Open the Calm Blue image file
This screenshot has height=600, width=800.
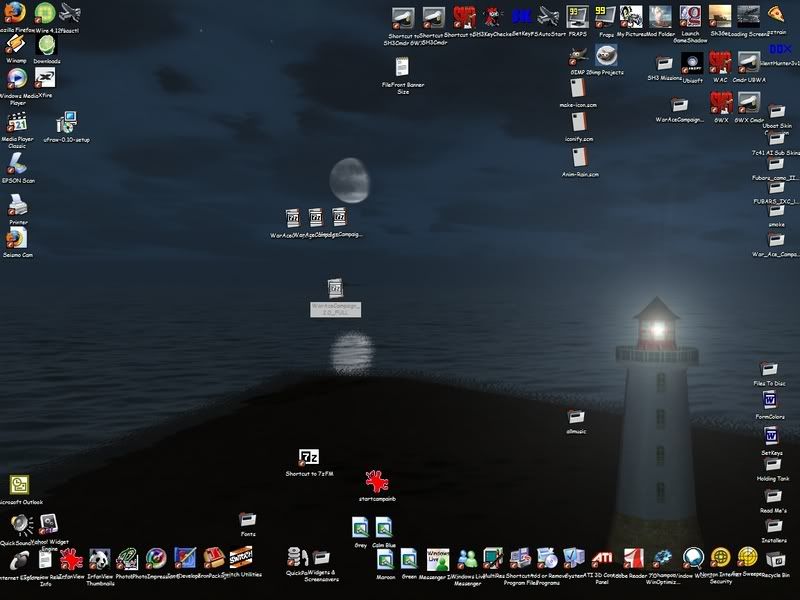point(384,528)
